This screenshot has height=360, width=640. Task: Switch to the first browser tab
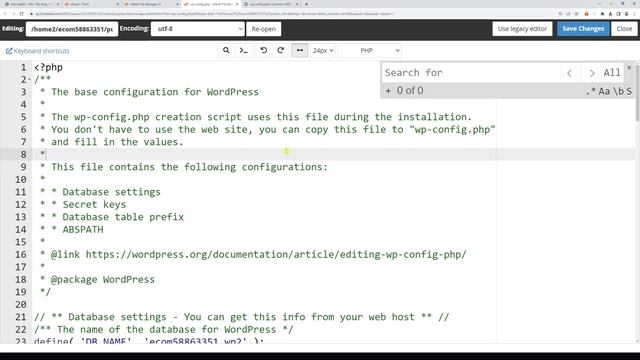pyautogui.click(x=32, y=4)
